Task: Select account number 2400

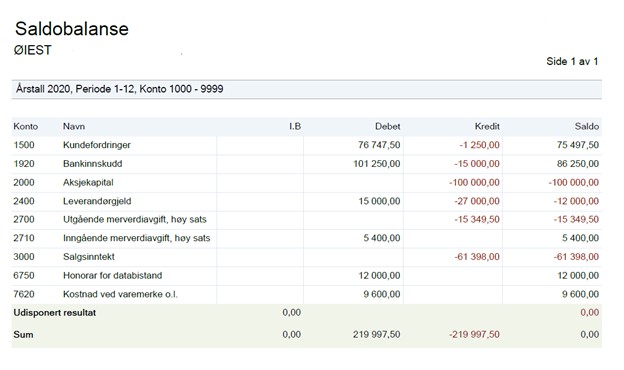Action: point(24,201)
